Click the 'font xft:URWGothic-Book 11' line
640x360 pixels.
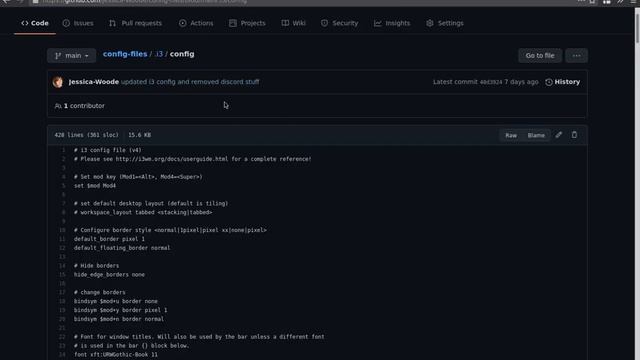click(x=116, y=355)
